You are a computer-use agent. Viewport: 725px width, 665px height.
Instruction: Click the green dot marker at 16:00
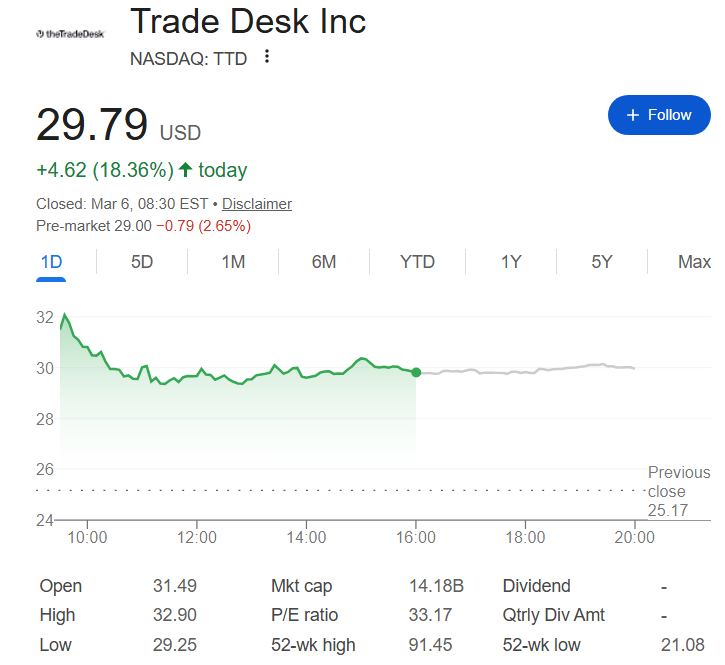point(416,372)
